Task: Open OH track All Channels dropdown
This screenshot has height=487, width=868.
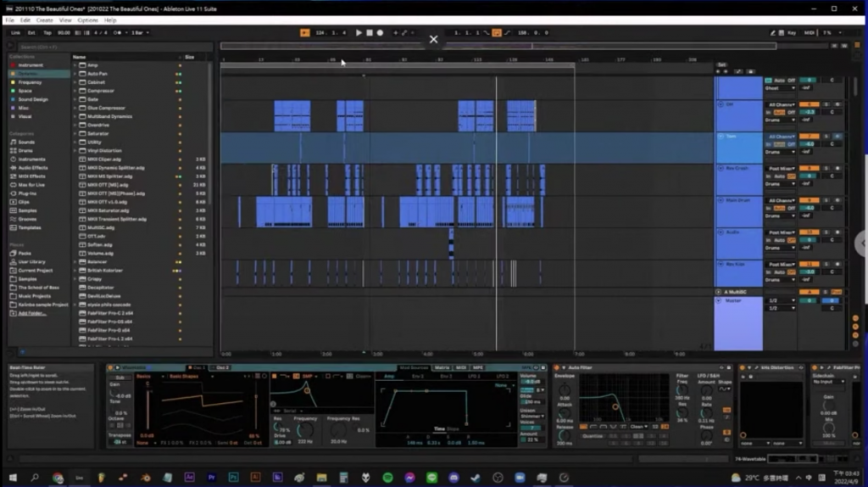Action: point(781,104)
